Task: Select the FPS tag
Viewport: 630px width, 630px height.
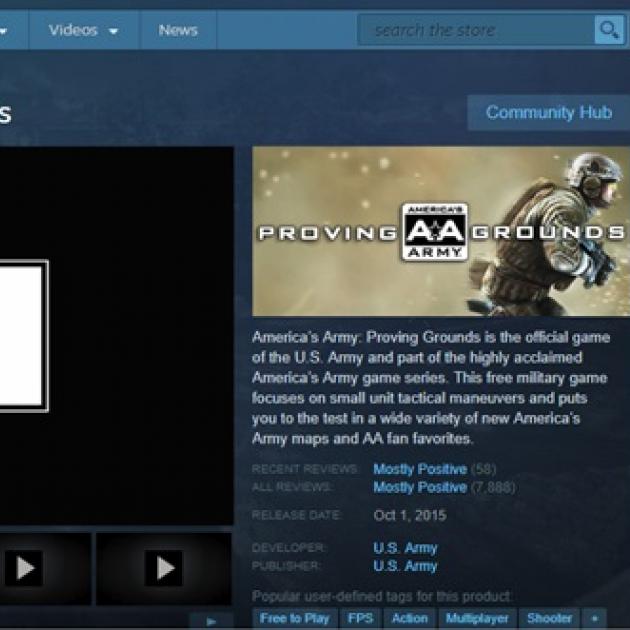Action: coord(360,619)
